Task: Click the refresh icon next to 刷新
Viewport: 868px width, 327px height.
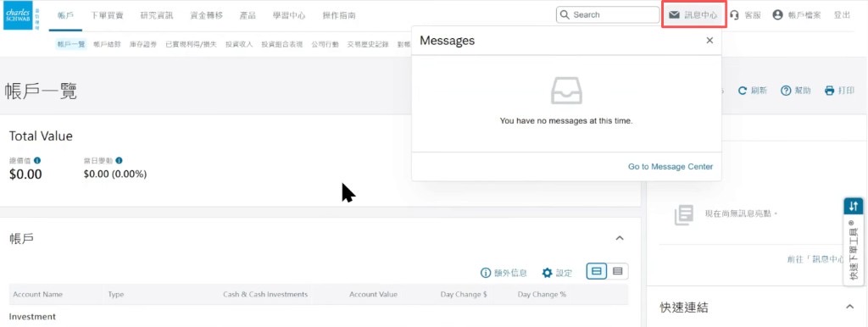Action: point(743,91)
